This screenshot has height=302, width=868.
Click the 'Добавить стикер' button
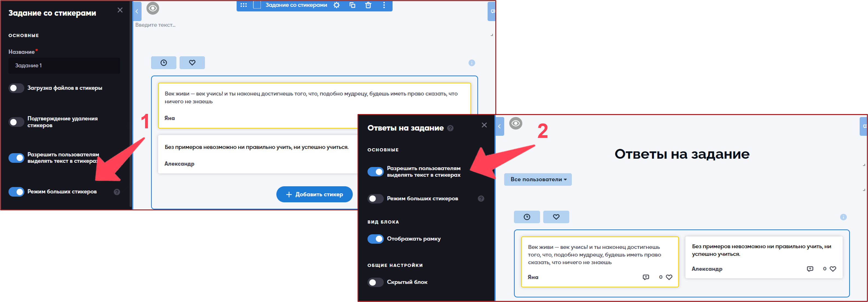click(x=314, y=194)
